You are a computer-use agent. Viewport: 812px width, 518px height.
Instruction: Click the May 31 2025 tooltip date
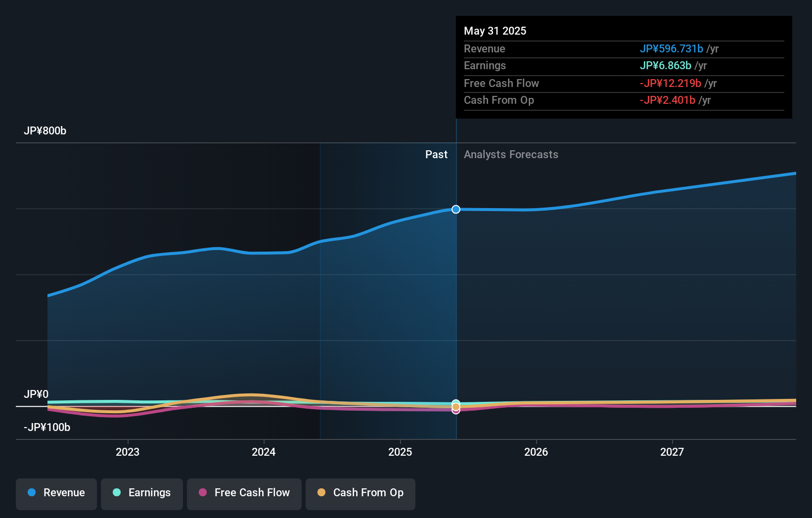coord(495,31)
